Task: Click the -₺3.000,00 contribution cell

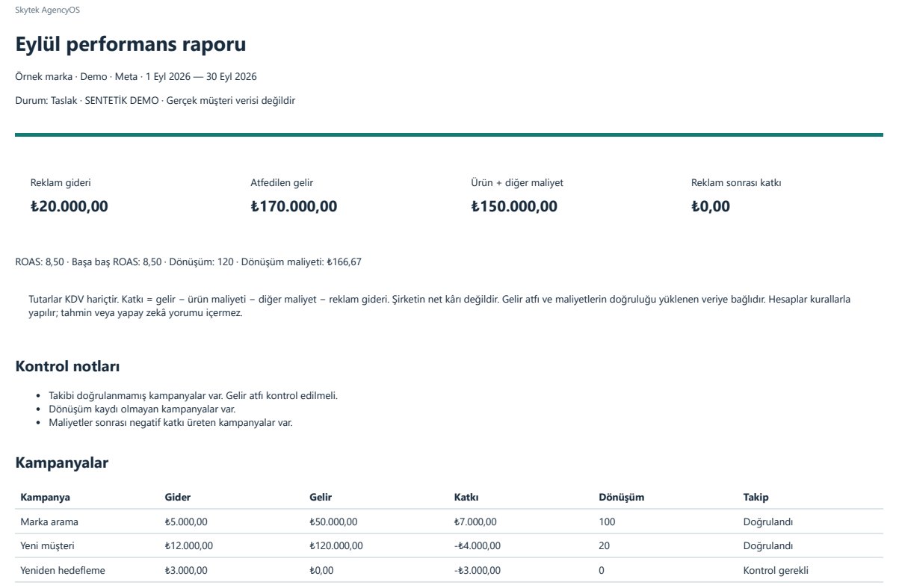Action: coord(477,570)
